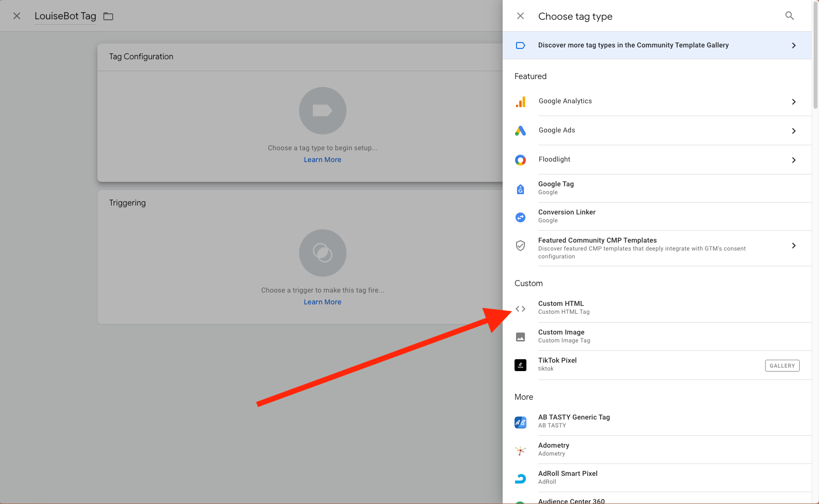Expand Floodlight tag options
The height and width of the screenshot is (504, 819).
tap(794, 160)
